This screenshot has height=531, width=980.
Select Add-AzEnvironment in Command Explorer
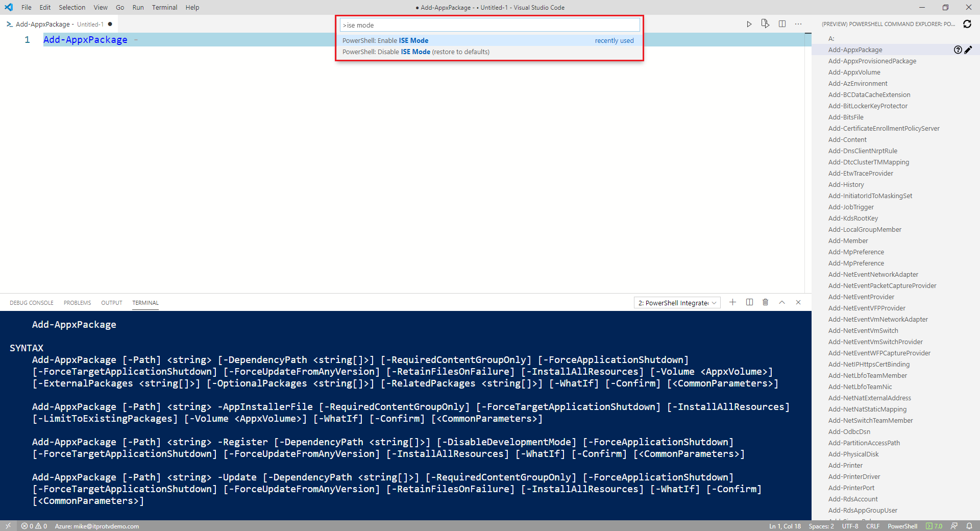coord(857,83)
